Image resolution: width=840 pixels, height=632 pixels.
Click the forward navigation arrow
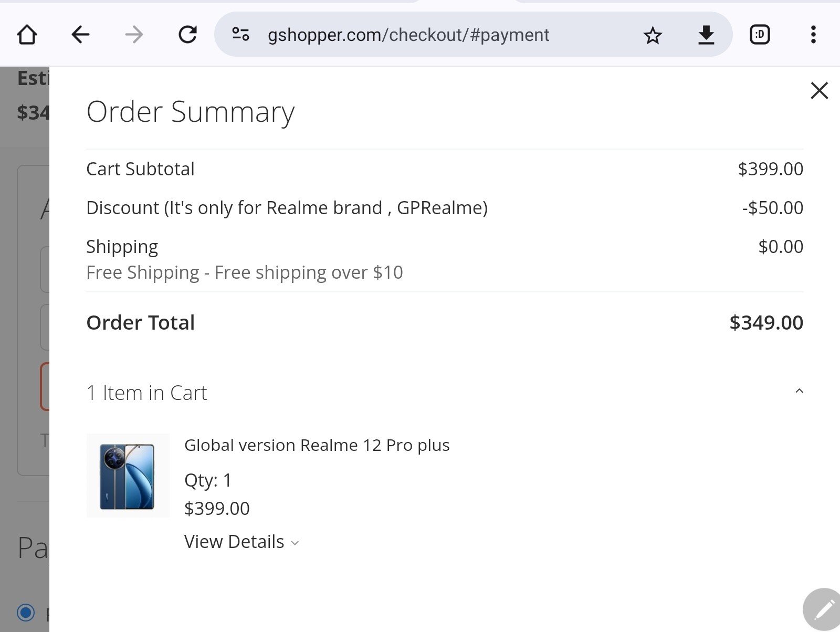[134, 35]
